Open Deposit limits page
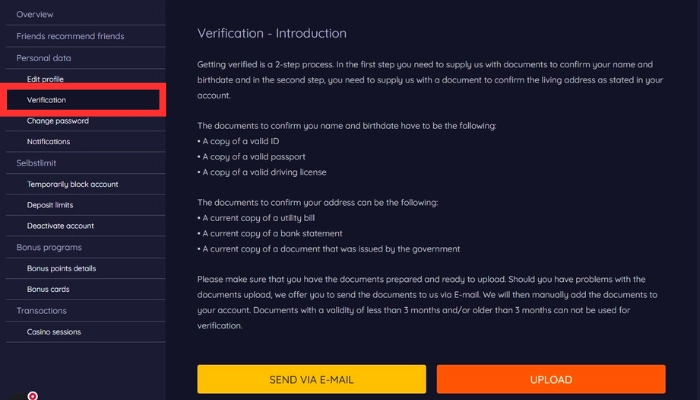700x400 pixels. coord(51,205)
